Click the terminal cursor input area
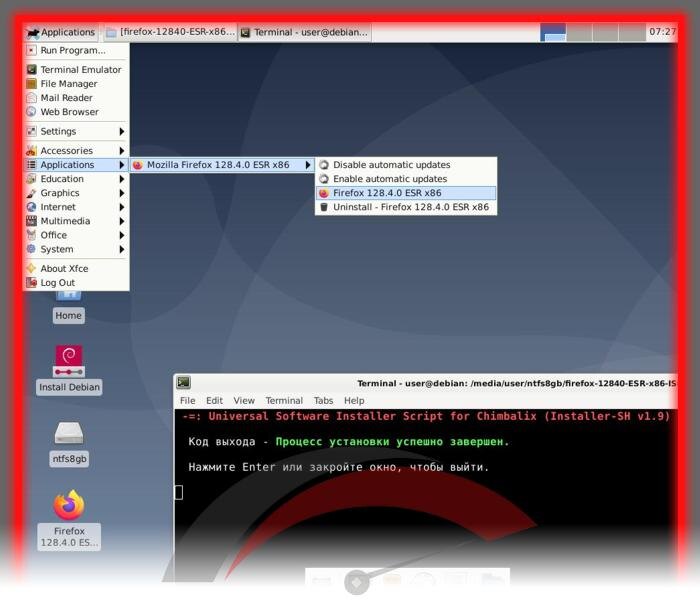The width and height of the screenshot is (700, 600). click(x=179, y=492)
